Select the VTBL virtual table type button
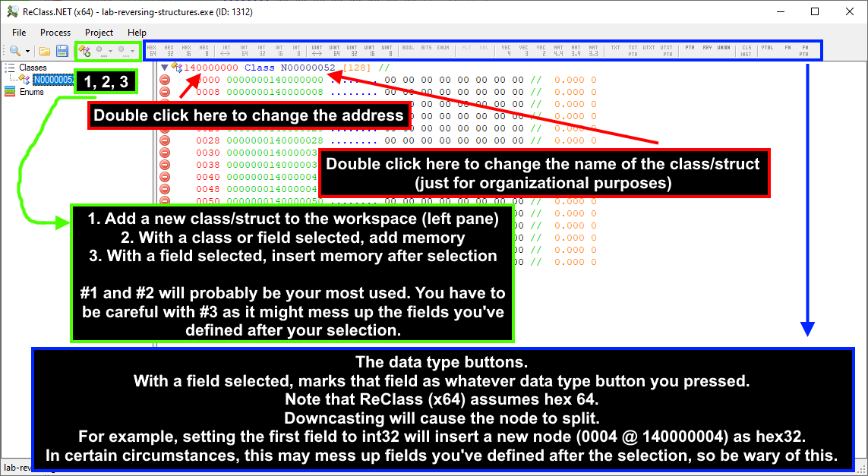This screenshot has width=868, height=476. [767, 49]
